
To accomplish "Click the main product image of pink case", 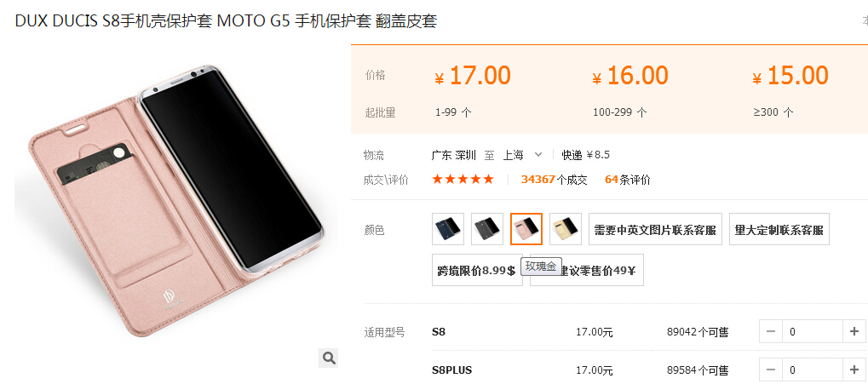I will click(x=176, y=202).
